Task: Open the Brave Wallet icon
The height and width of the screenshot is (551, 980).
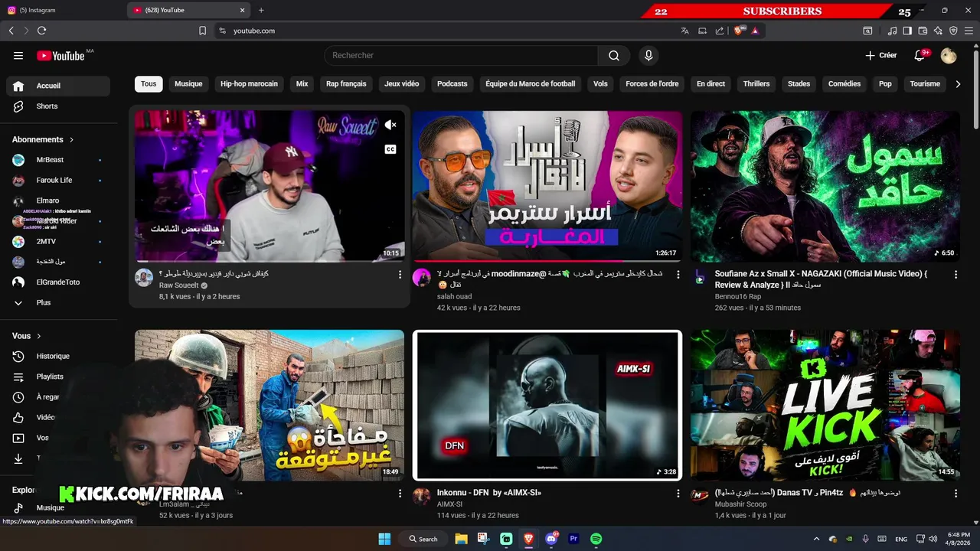Action: pyautogui.click(x=923, y=31)
